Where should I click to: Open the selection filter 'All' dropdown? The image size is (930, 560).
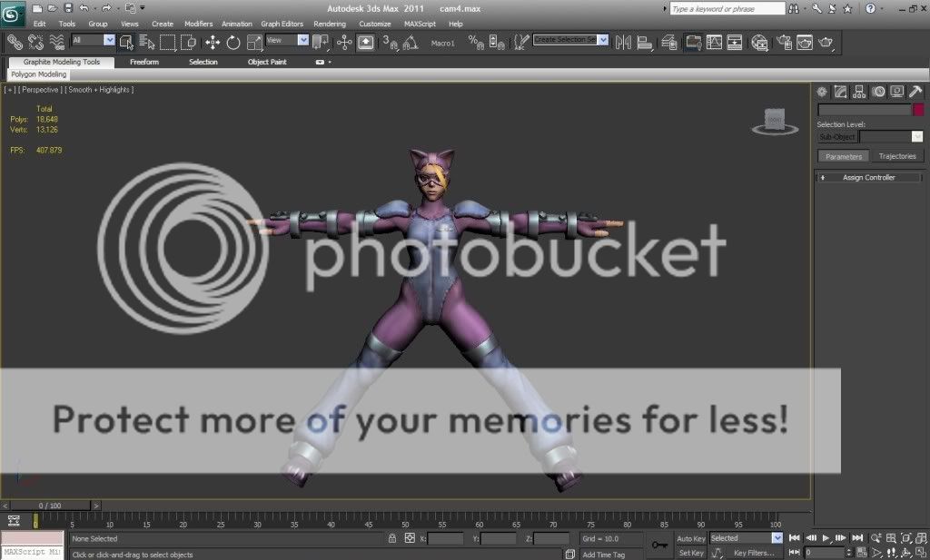click(x=109, y=41)
